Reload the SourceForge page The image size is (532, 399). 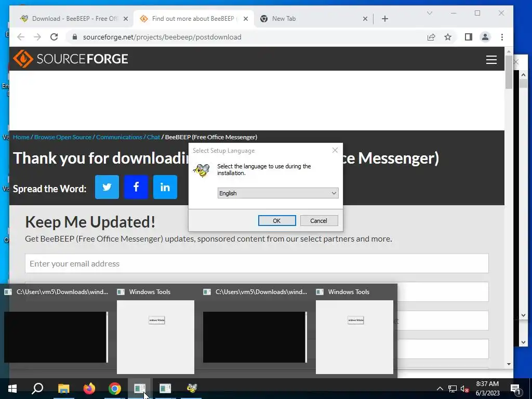(x=54, y=37)
